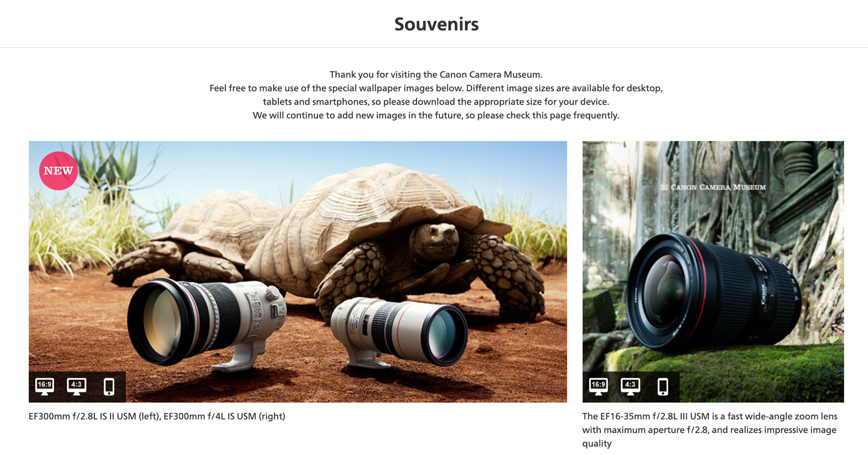Click the pink NEW badge
This screenshot has width=868, height=455.
coord(58,171)
